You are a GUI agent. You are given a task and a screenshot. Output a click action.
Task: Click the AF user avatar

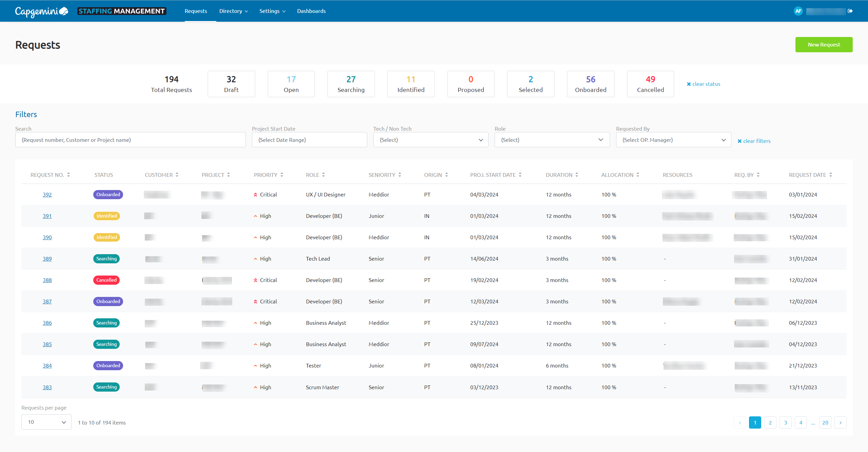click(x=798, y=11)
